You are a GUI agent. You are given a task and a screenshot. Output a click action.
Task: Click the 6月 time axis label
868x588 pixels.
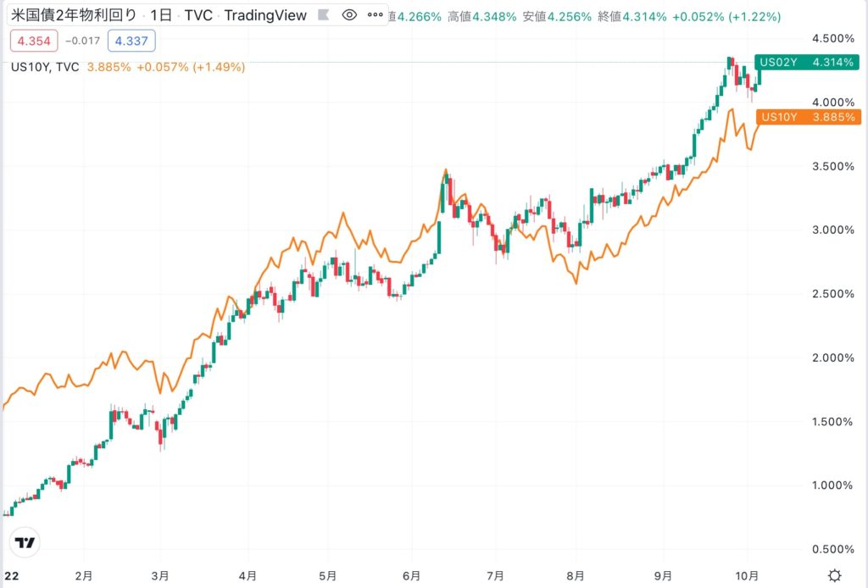[412, 575]
